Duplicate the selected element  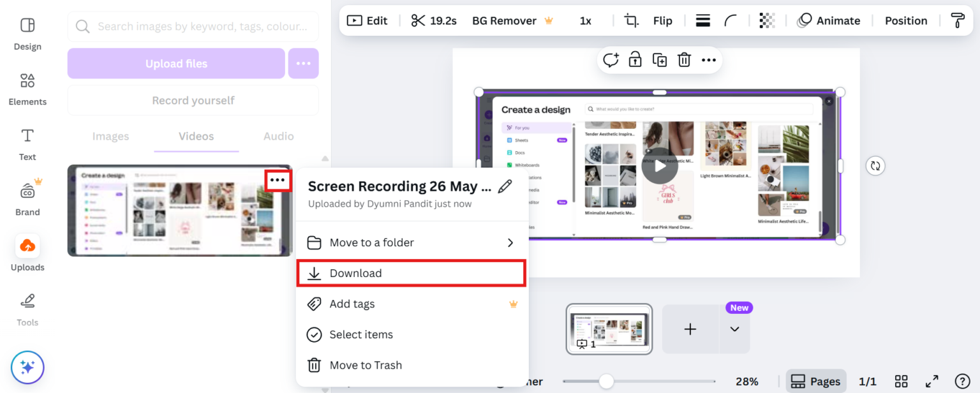pos(660,59)
